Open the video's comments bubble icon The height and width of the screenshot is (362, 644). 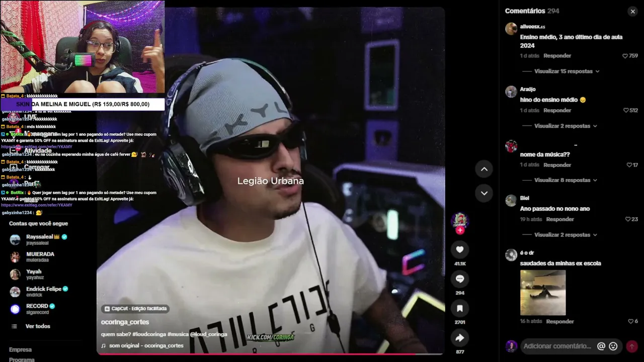pos(460,279)
